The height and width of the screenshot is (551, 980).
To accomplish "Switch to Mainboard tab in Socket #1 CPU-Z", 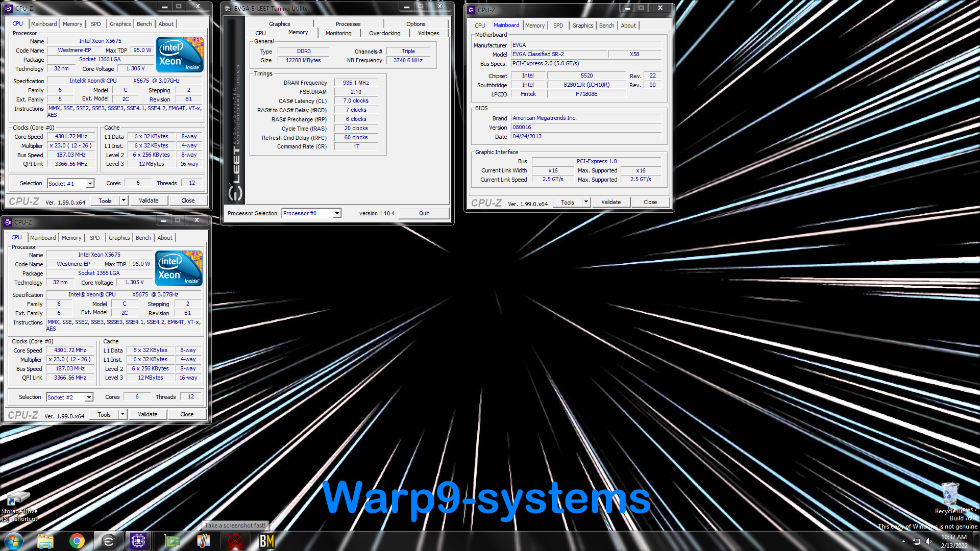I will coord(44,24).
